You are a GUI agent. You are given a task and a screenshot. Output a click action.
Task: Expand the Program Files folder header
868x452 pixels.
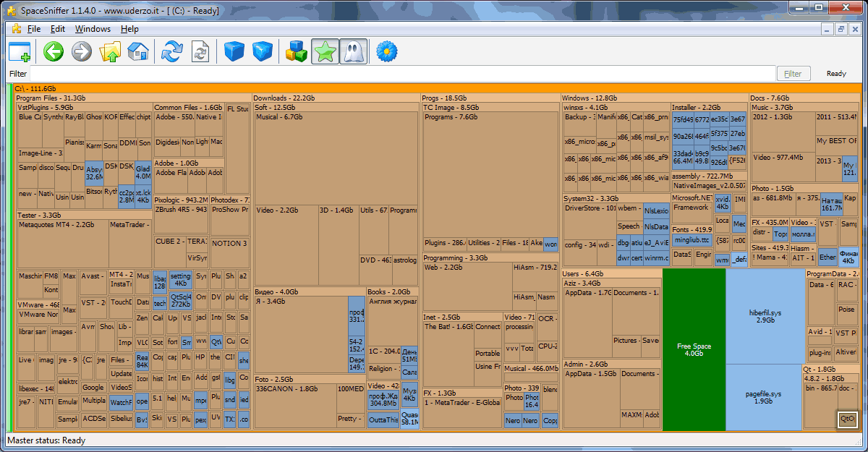(51, 98)
